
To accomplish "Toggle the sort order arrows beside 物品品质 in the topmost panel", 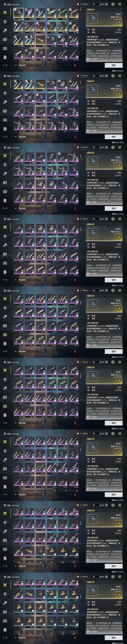I will pyautogui.click(x=43, y=65).
